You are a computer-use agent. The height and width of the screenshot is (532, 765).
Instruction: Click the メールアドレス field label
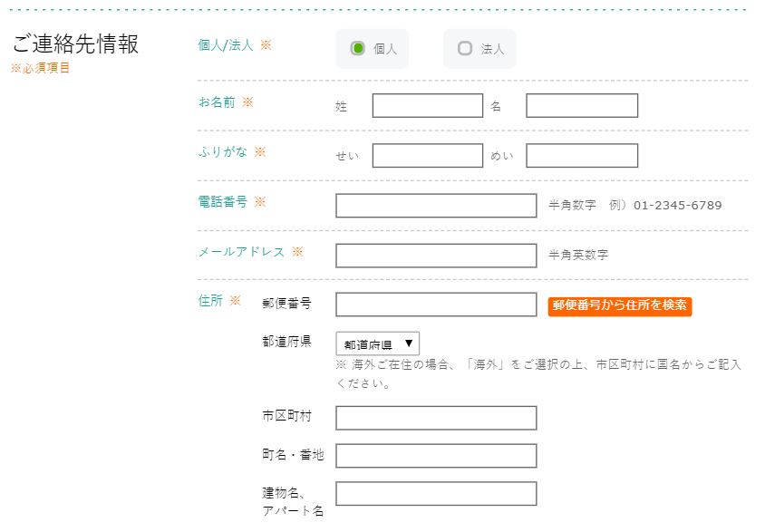pyautogui.click(x=241, y=252)
